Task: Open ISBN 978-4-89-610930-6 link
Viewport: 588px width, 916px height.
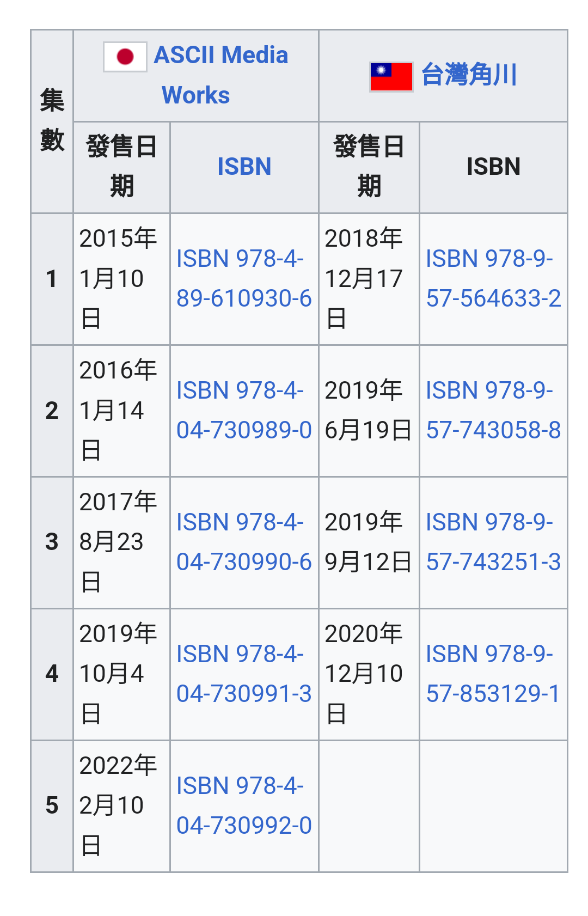Action: (x=244, y=278)
